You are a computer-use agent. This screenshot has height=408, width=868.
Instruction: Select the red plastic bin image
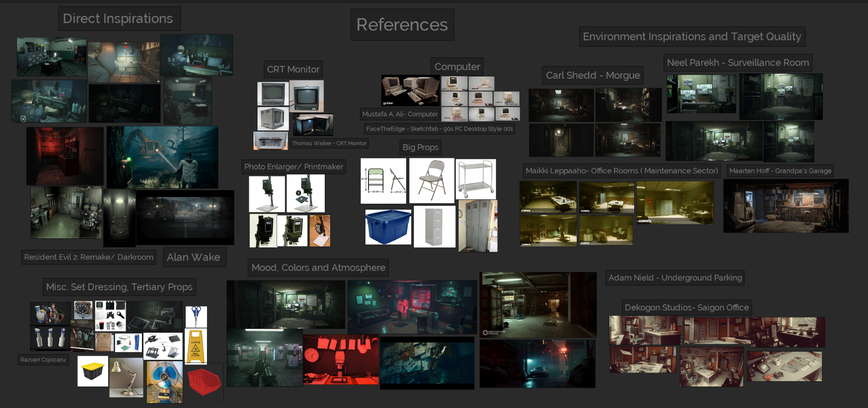(204, 382)
